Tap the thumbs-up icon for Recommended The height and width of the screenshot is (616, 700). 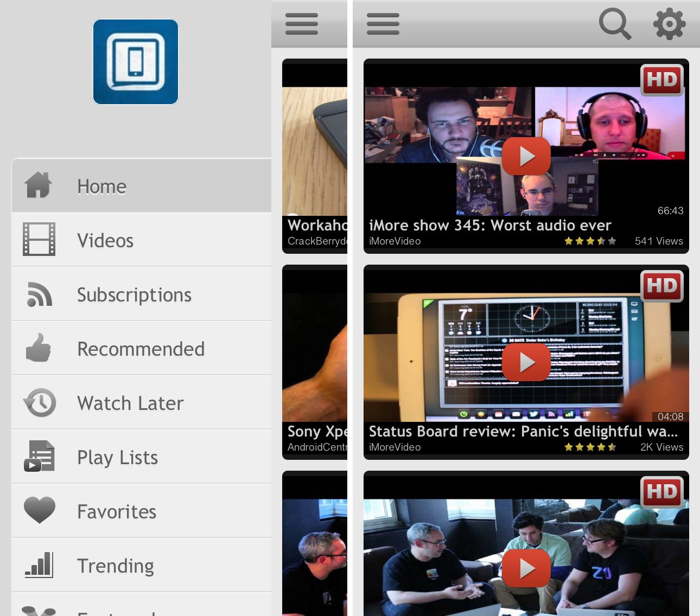[39, 348]
